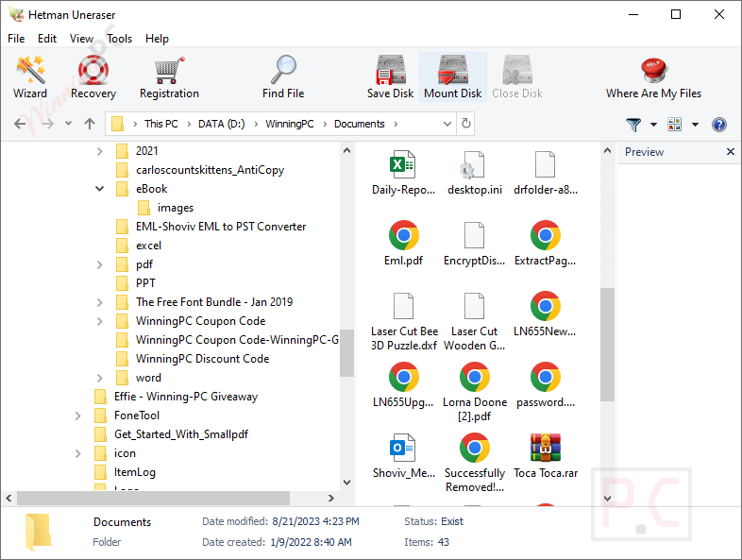Click the filter funnel icon

pyautogui.click(x=633, y=125)
